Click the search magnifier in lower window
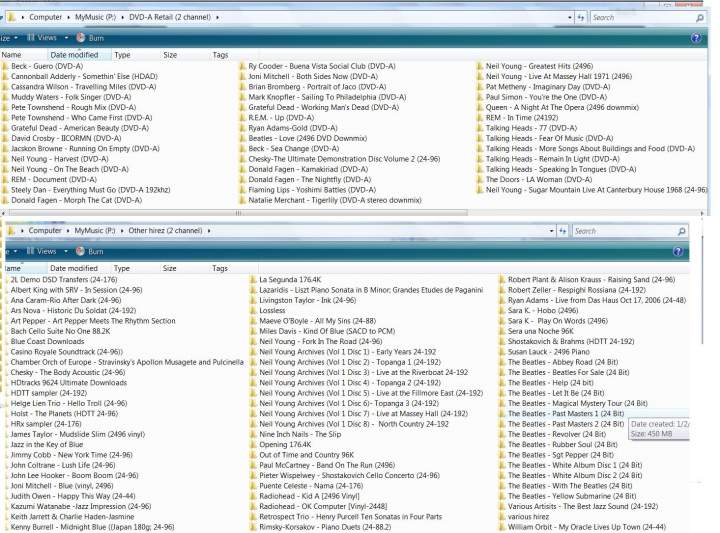The width and height of the screenshot is (720, 533). (x=682, y=231)
